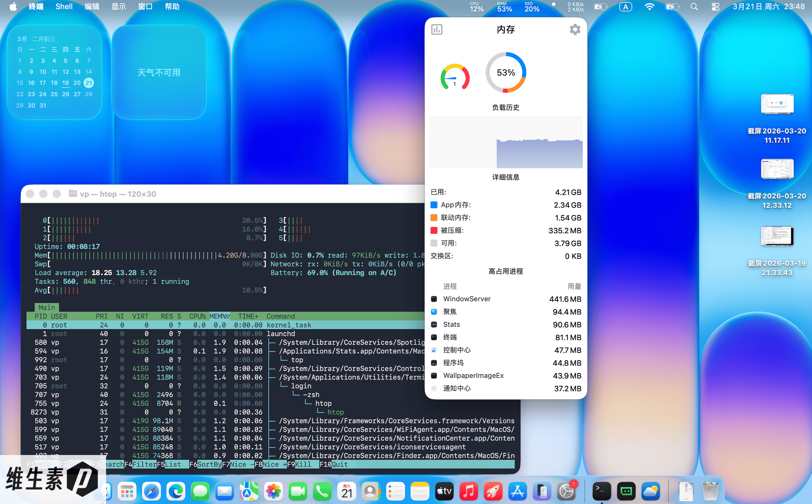Open the Shell menu
Viewport: 812px width, 504px height.
point(64,7)
